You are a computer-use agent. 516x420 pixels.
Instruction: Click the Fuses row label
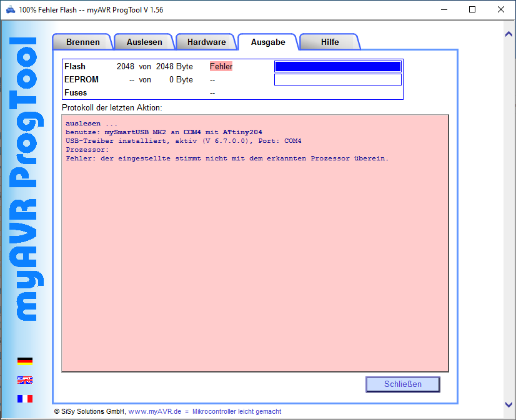(76, 93)
